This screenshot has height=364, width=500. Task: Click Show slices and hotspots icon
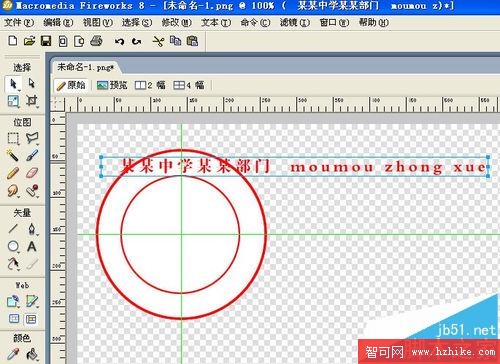tap(31, 319)
